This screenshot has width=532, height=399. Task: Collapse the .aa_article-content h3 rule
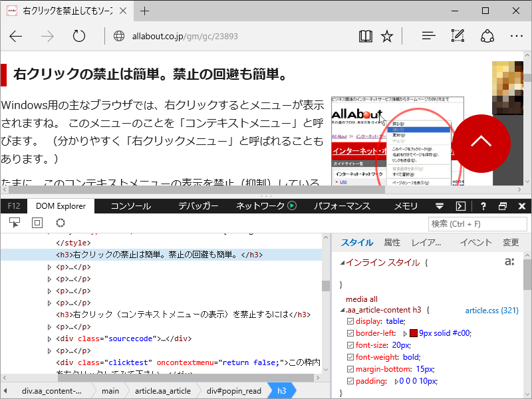[342, 310]
